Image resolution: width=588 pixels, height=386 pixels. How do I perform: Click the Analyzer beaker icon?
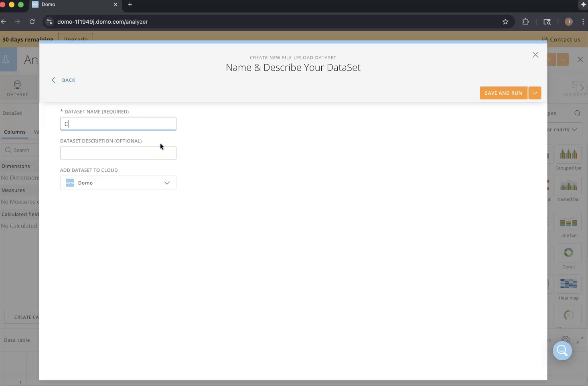pyautogui.click(x=6, y=59)
